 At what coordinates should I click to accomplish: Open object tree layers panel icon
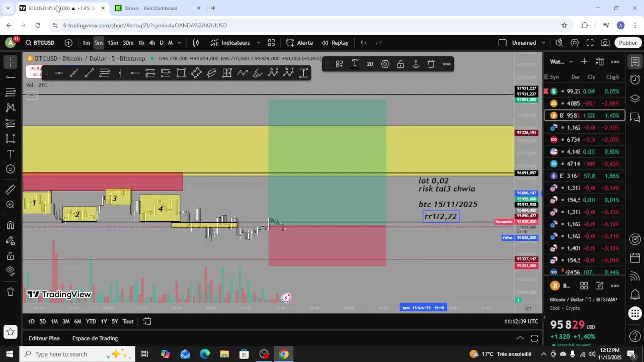[635, 99]
